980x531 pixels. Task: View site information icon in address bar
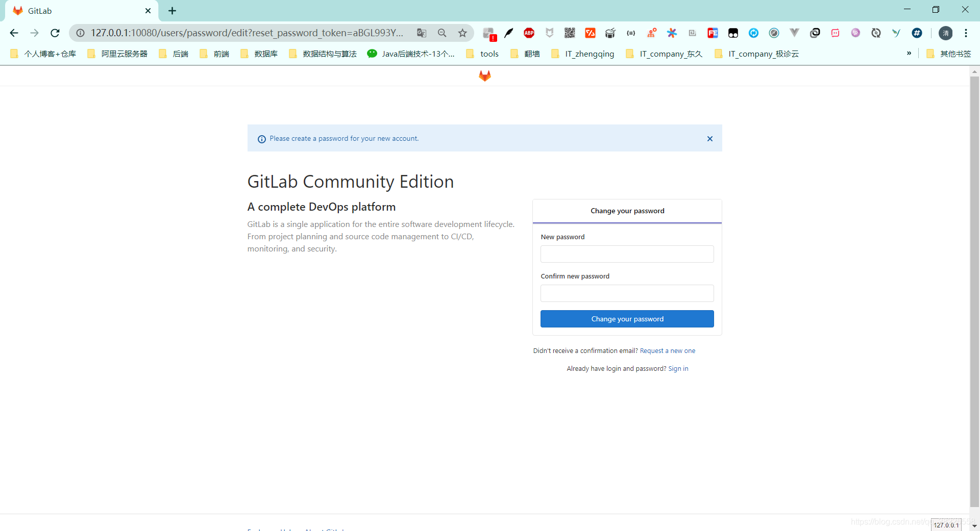pyautogui.click(x=80, y=33)
